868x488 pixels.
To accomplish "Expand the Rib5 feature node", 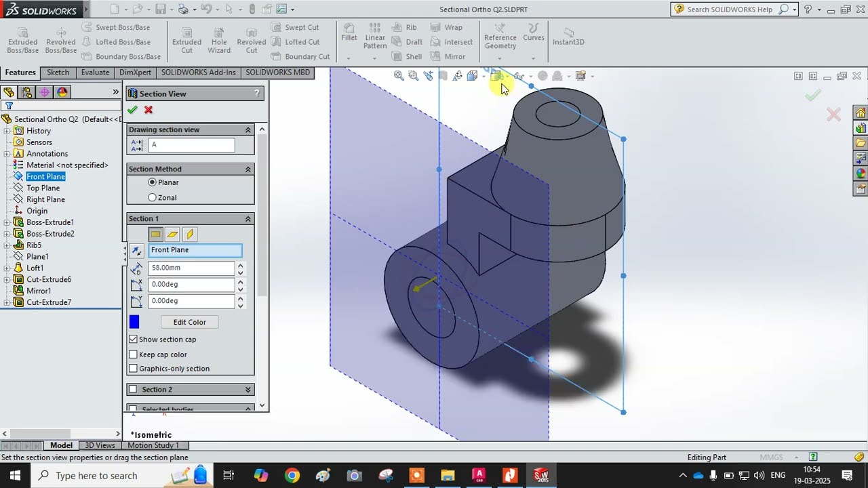I will pyautogui.click(x=7, y=245).
